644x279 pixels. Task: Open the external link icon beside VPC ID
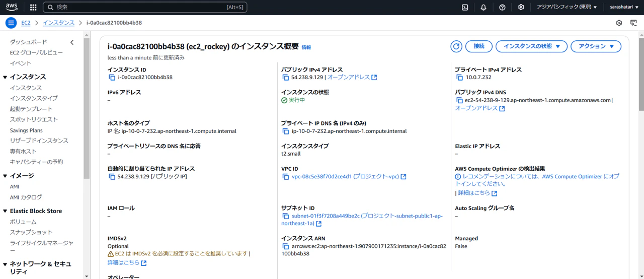(404, 177)
